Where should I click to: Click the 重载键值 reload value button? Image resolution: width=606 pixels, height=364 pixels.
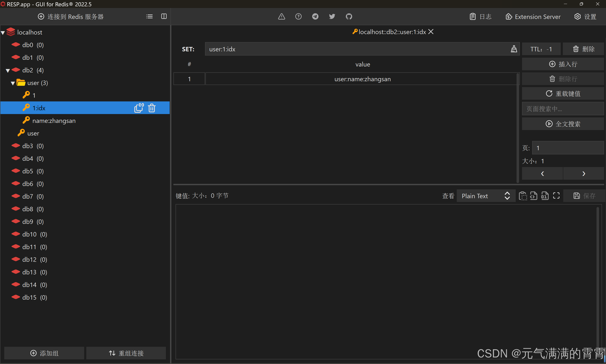pyautogui.click(x=563, y=93)
